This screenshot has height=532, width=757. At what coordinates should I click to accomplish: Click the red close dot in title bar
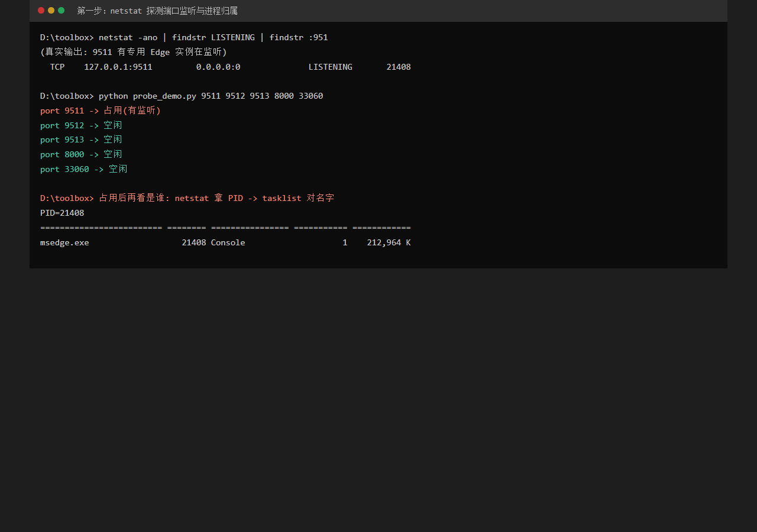pyautogui.click(x=41, y=10)
